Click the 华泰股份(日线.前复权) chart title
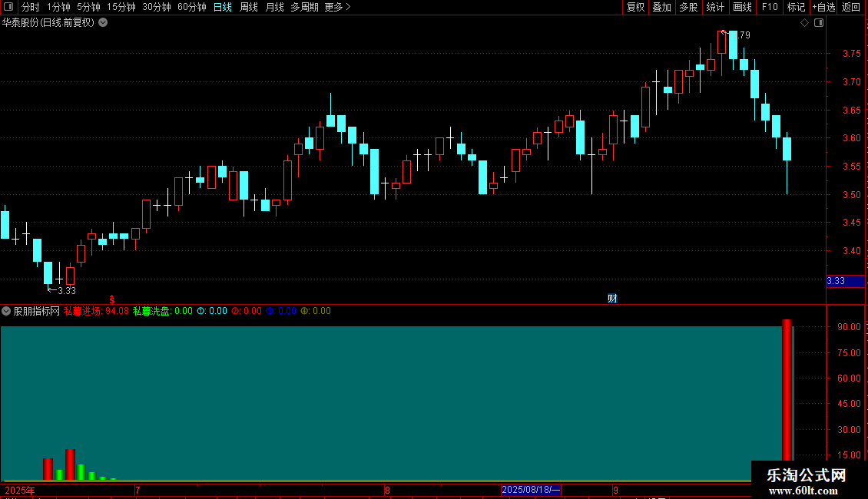 pyautogui.click(x=48, y=23)
